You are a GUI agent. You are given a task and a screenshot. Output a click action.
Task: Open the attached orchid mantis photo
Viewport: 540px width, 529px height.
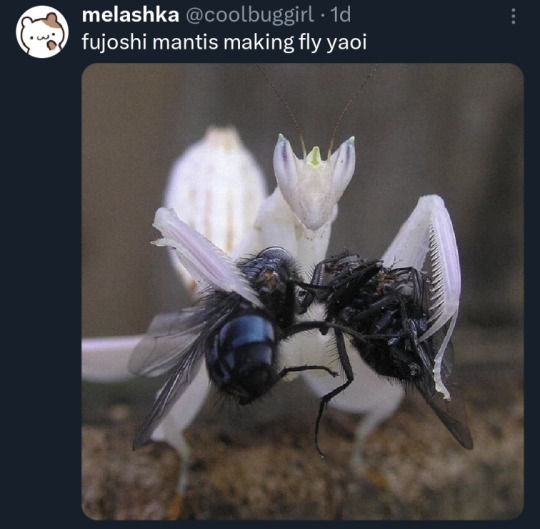tap(303, 291)
